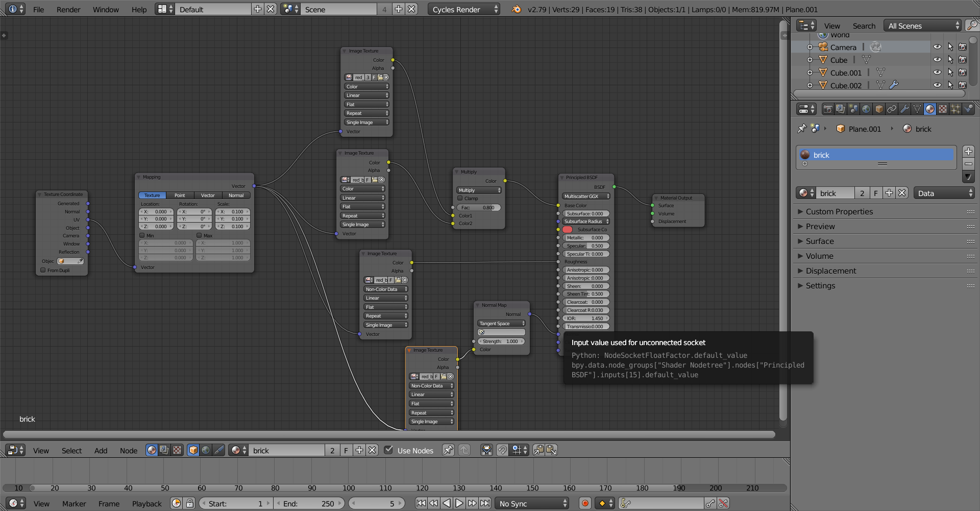Pin the properties context (pushpin icon)

coord(802,128)
